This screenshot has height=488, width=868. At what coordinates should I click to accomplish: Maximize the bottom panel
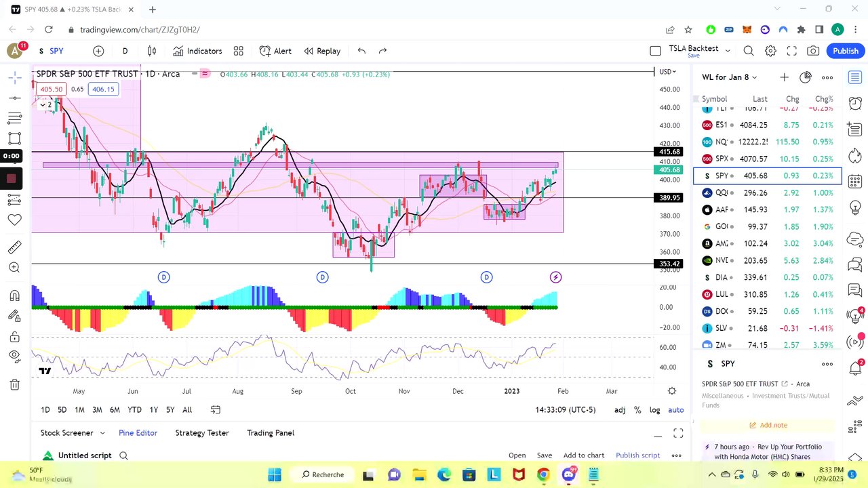[678, 434]
